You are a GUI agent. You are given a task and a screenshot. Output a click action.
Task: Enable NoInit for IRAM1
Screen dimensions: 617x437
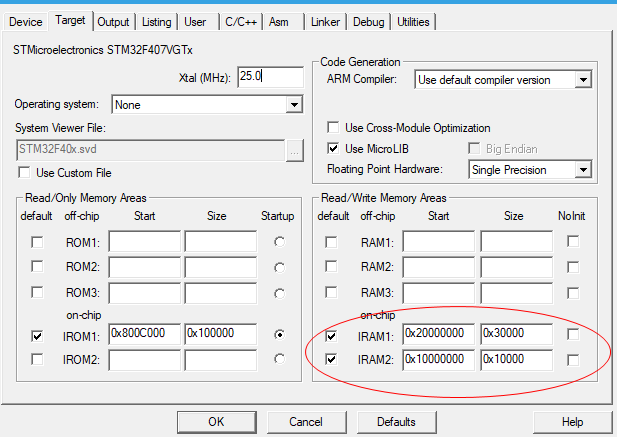pyautogui.click(x=573, y=334)
